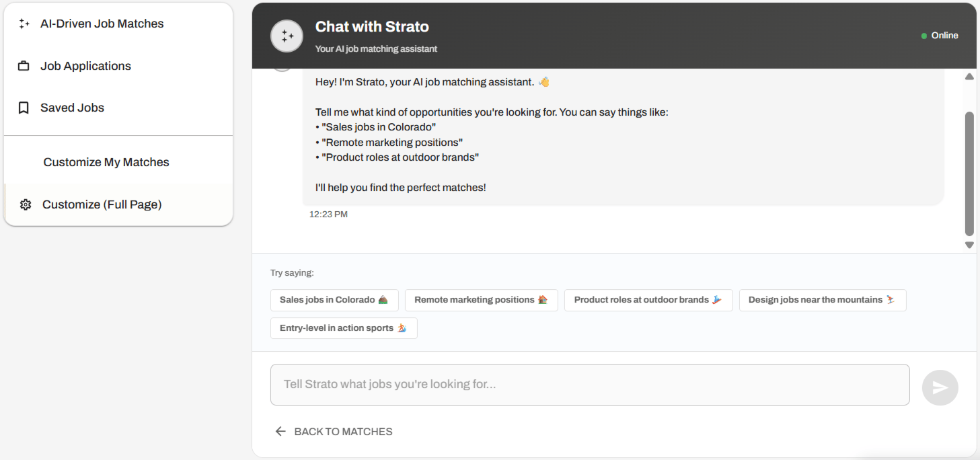Viewport: 980px width, 460px height.
Task: Go to Job Applications in sidebar
Action: [x=85, y=66]
